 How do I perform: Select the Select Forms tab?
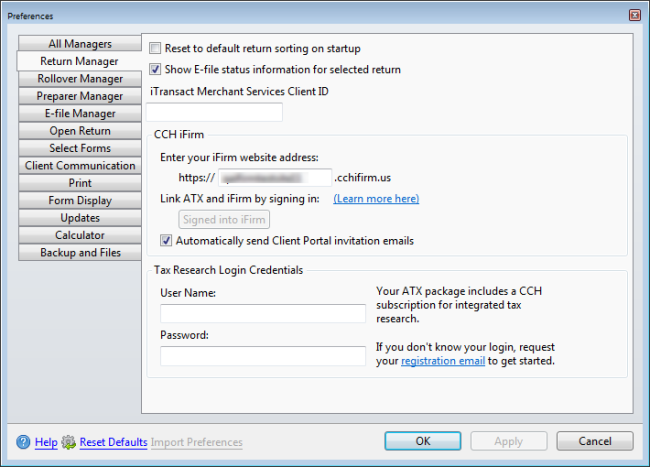pyautogui.click(x=80, y=148)
